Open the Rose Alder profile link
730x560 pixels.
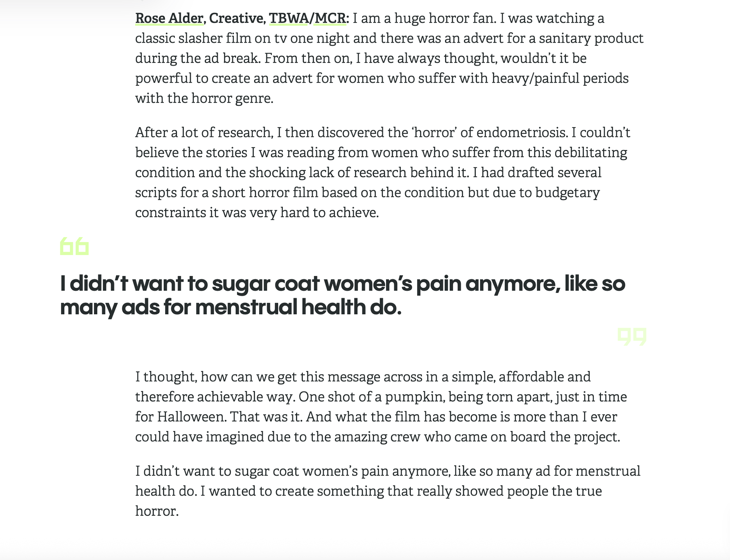click(169, 18)
